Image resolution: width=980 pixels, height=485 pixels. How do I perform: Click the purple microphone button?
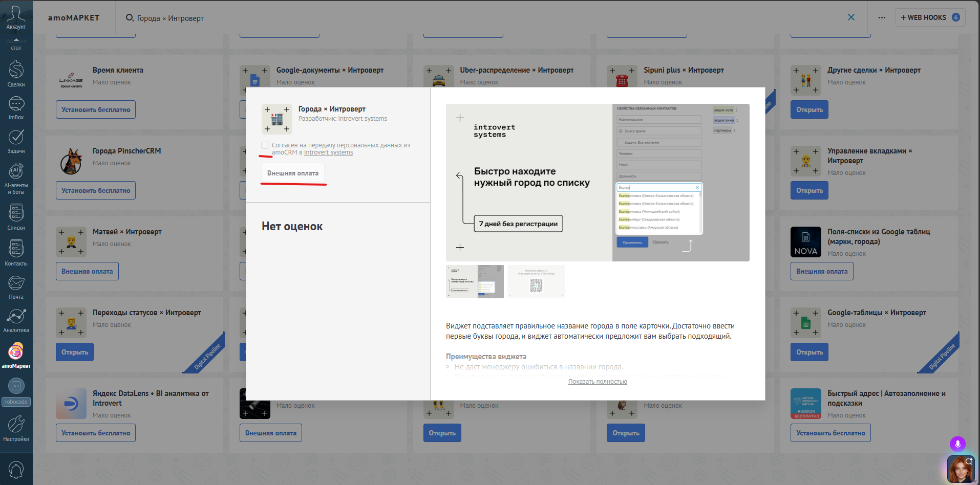pyautogui.click(x=957, y=444)
